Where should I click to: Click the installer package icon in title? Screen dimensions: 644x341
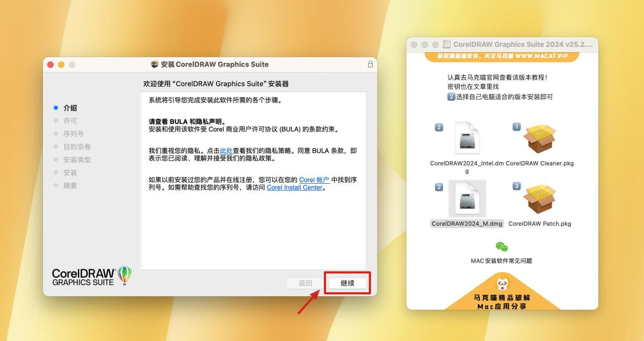tap(155, 64)
